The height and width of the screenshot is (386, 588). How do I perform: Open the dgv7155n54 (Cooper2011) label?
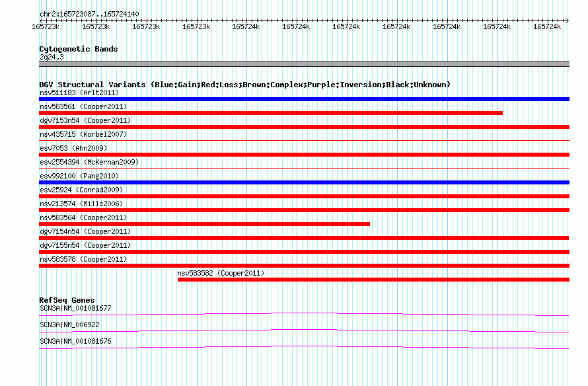85,245
